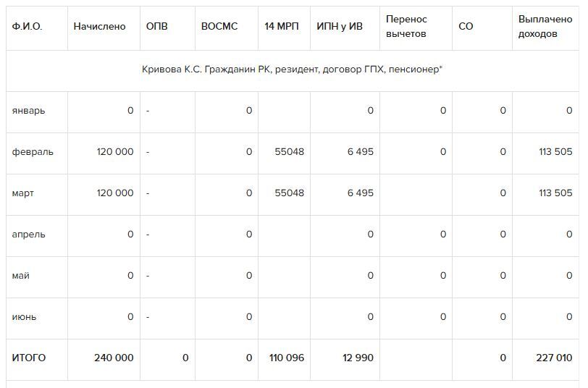Select the февраль accrued amount 120 000
588x388 pixels.
pos(114,152)
